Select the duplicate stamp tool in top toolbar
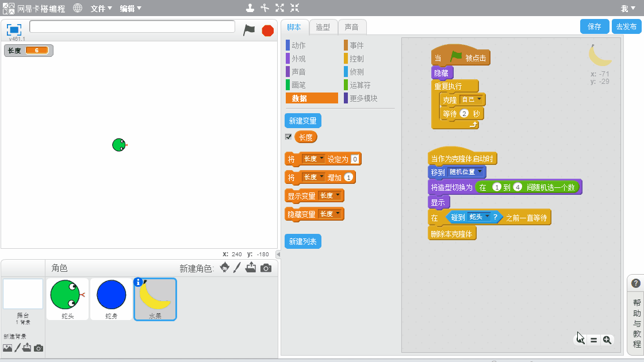Image resolution: width=644 pixels, height=362 pixels. (x=250, y=8)
